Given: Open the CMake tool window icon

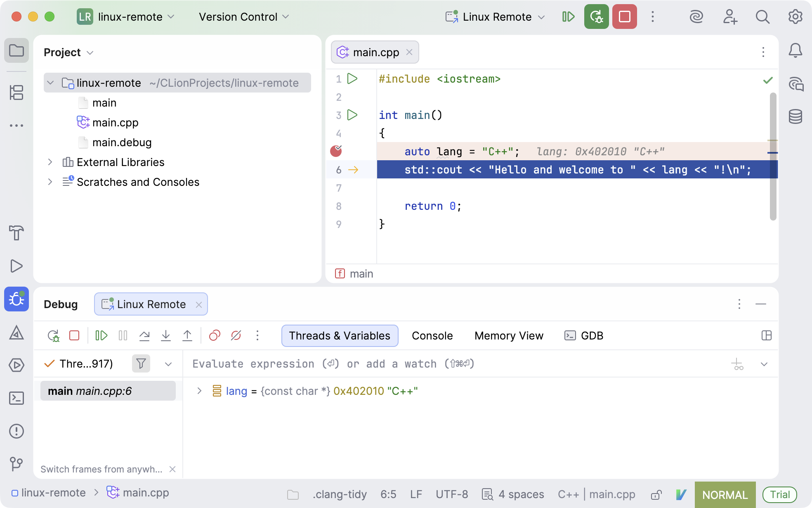Looking at the screenshot, I should pos(17,332).
